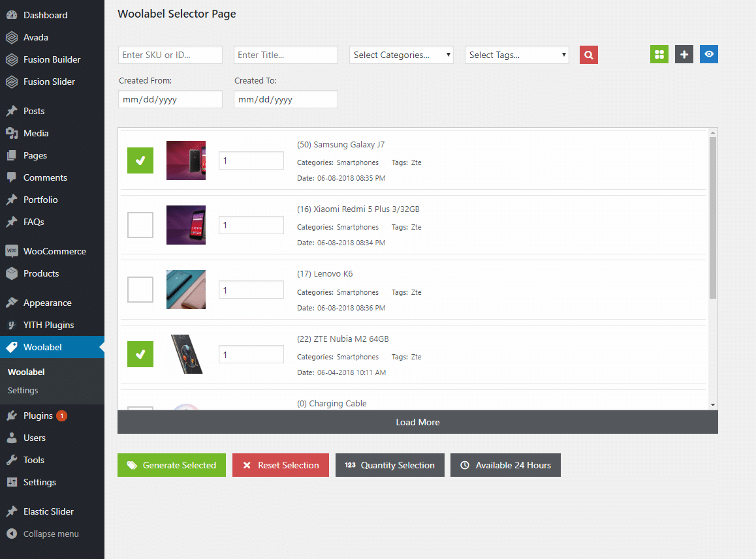Click the Tools wrench icon
Image resolution: width=756 pixels, height=559 pixels.
pyautogui.click(x=12, y=460)
